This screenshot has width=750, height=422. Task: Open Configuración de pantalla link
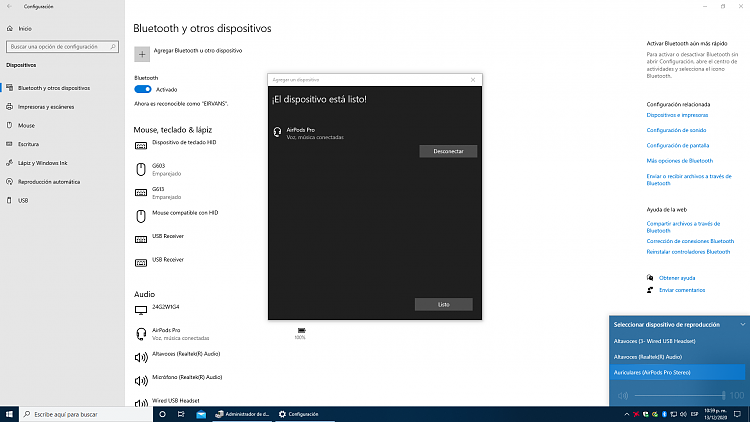(677, 145)
